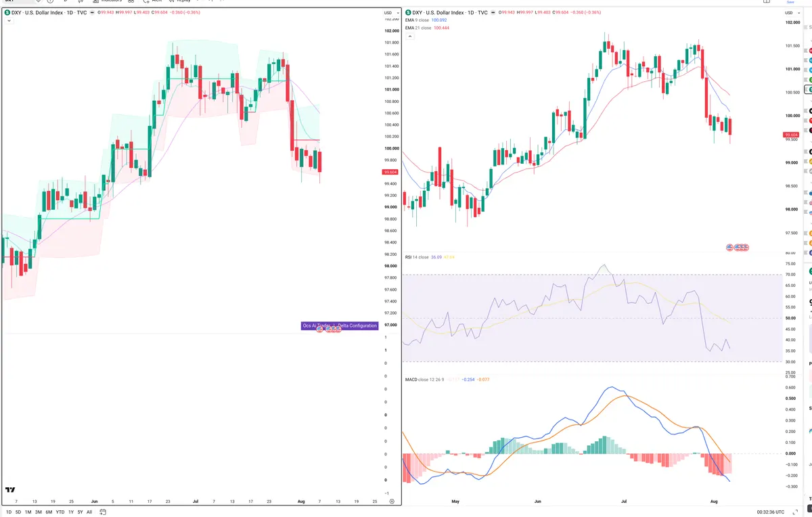Click the MACD signal value -0.077
The width and height of the screenshot is (812, 517).
click(x=483, y=380)
